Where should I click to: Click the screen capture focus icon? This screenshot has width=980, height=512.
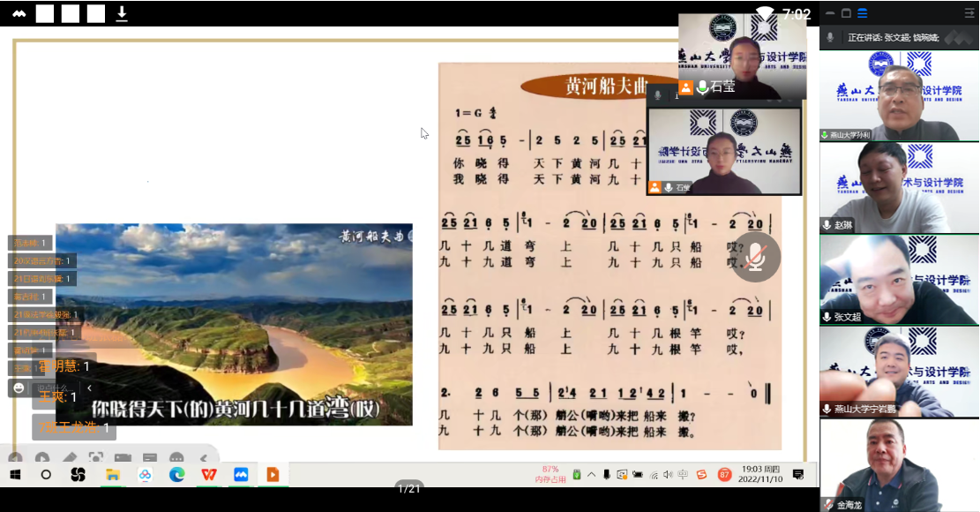click(95, 458)
